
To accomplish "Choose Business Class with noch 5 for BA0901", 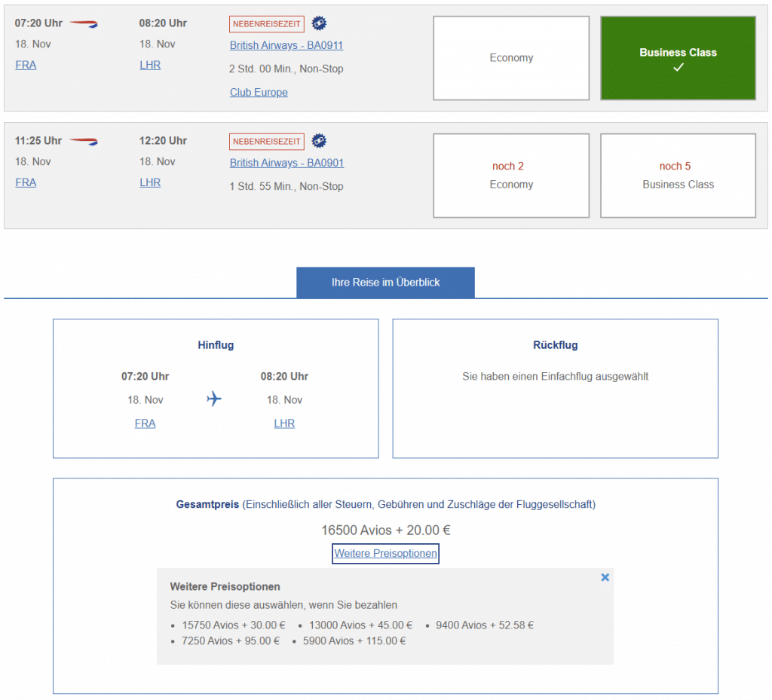I will pos(678,176).
